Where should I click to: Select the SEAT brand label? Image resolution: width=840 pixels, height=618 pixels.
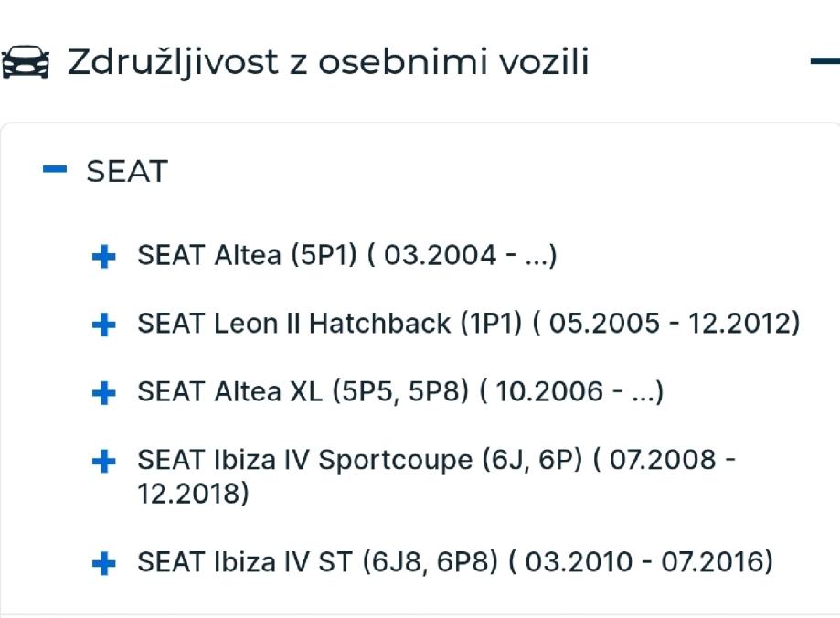coord(127,171)
